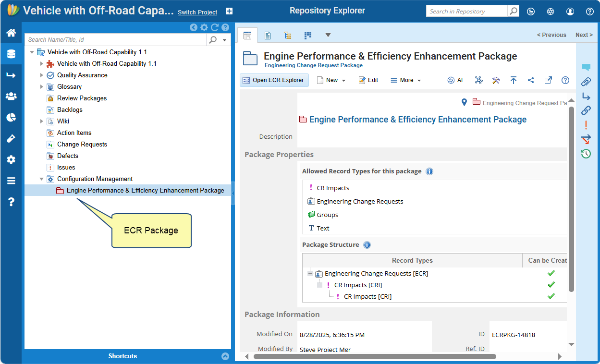
Task: Click the Open ECR Explorer button
Action: tap(274, 80)
